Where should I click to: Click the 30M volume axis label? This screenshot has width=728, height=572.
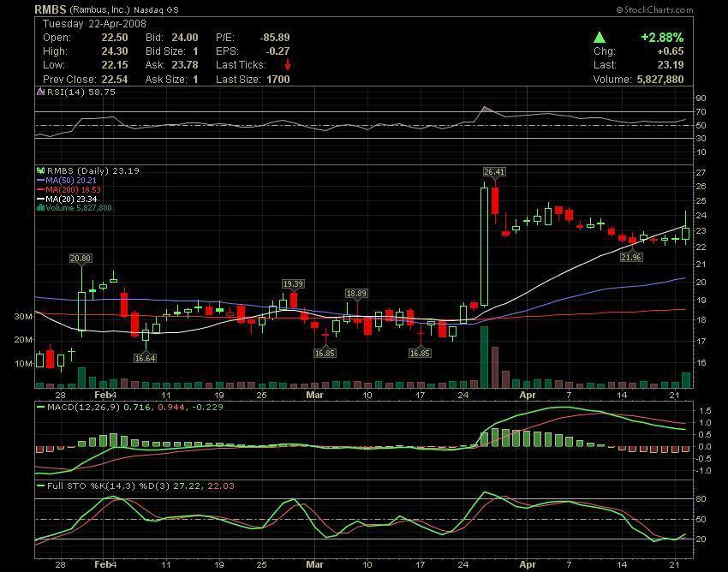23,317
